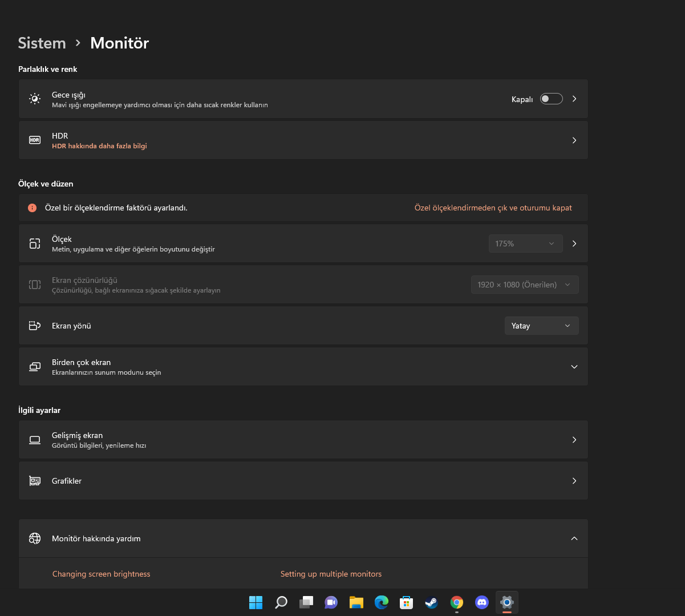The height and width of the screenshot is (616, 685).
Task: Click the Ölçek ve düzen heading
Action: coord(46,184)
